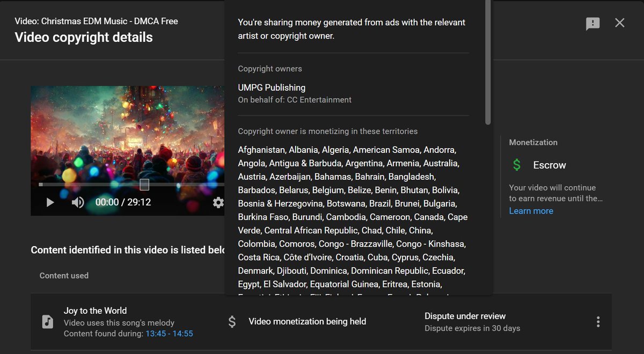Image resolution: width=644 pixels, height=354 pixels.
Task: Close the Video copyright details panel
Action: [620, 23]
